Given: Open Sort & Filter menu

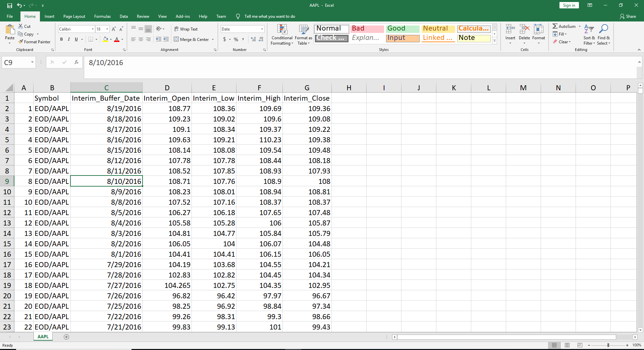Looking at the screenshot, I should tap(589, 35).
